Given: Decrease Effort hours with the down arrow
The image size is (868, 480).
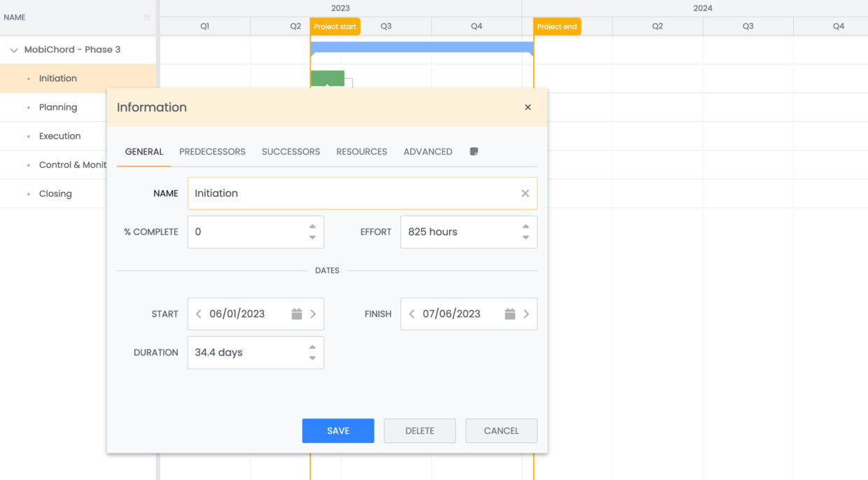Looking at the screenshot, I should coord(525,237).
